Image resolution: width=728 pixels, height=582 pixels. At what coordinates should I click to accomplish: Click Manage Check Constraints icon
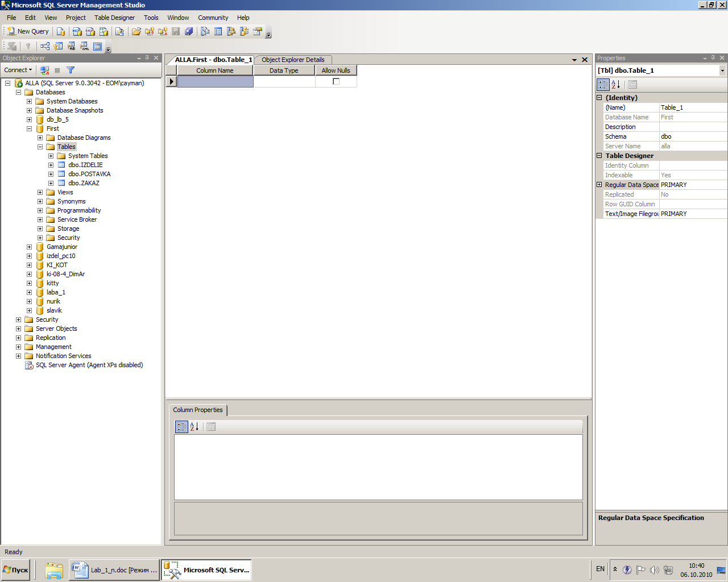coord(97,46)
